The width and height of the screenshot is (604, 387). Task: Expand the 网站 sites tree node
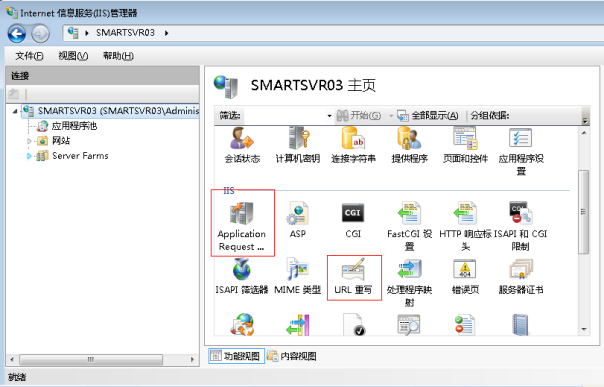point(29,141)
